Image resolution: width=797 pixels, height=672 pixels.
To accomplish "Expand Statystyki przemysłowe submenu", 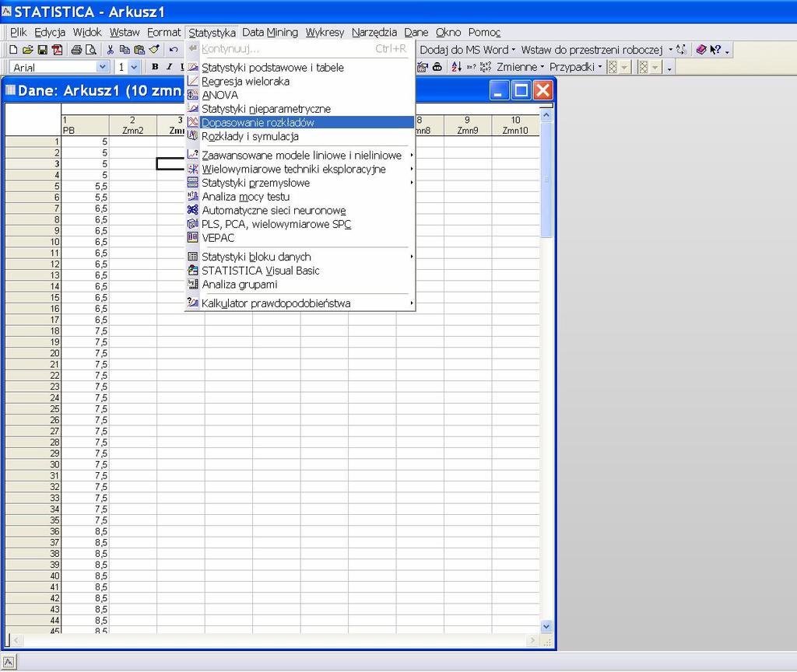I will pyautogui.click(x=300, y=183).
